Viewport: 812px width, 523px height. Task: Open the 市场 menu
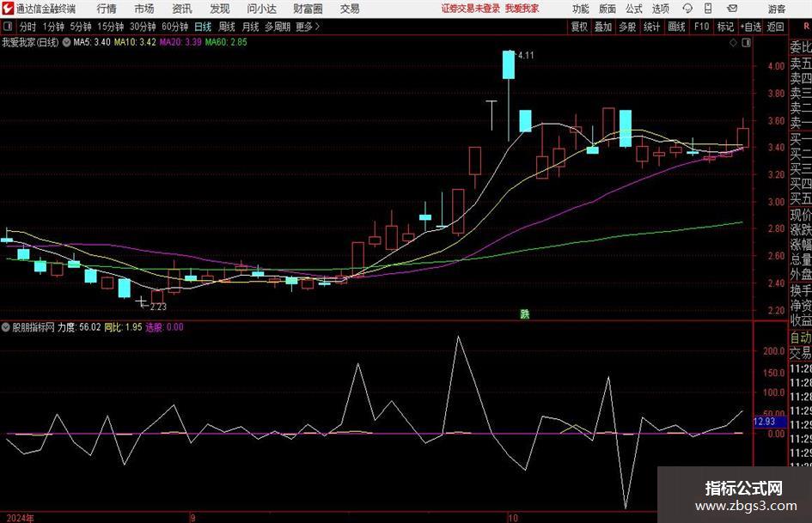(x=144, y=9)
